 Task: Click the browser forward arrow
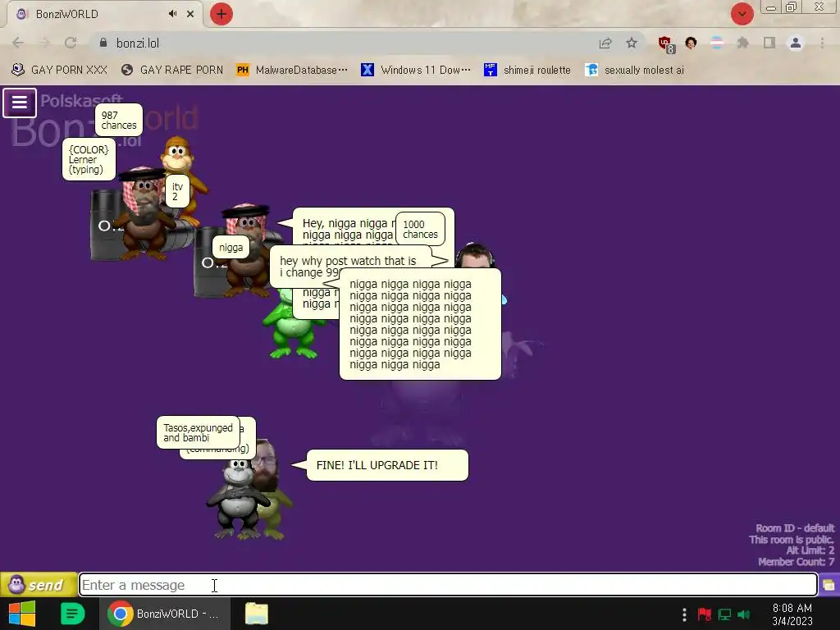click(44, 43)
